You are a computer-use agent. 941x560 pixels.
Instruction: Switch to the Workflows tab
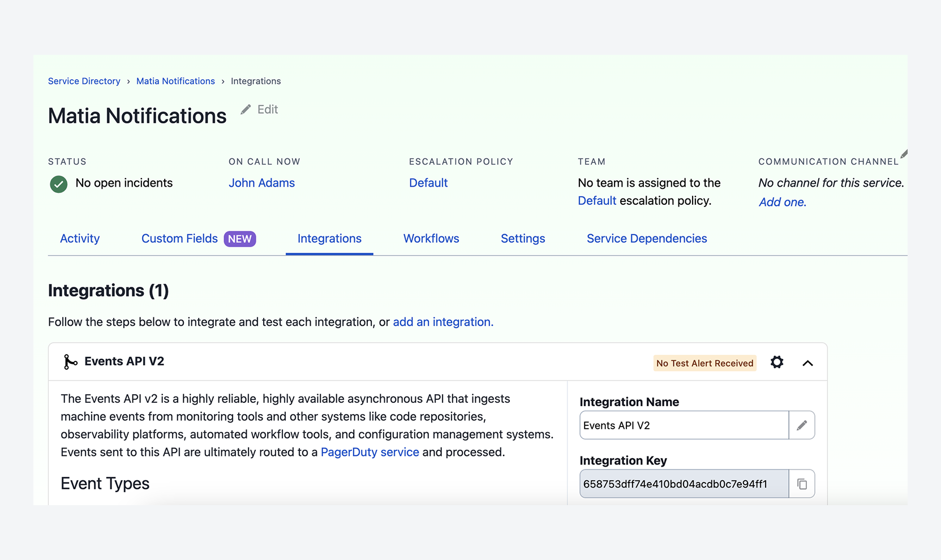tap(431, 238)
